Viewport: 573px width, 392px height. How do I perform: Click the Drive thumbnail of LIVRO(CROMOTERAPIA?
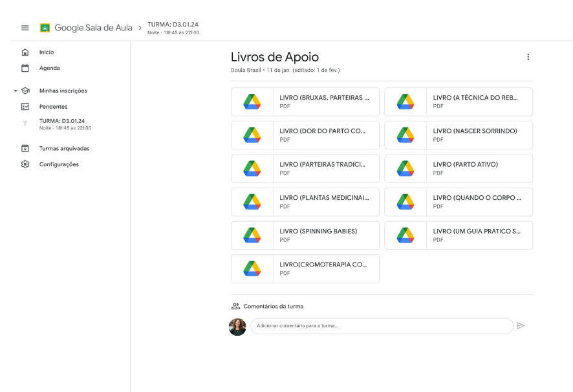252,268
